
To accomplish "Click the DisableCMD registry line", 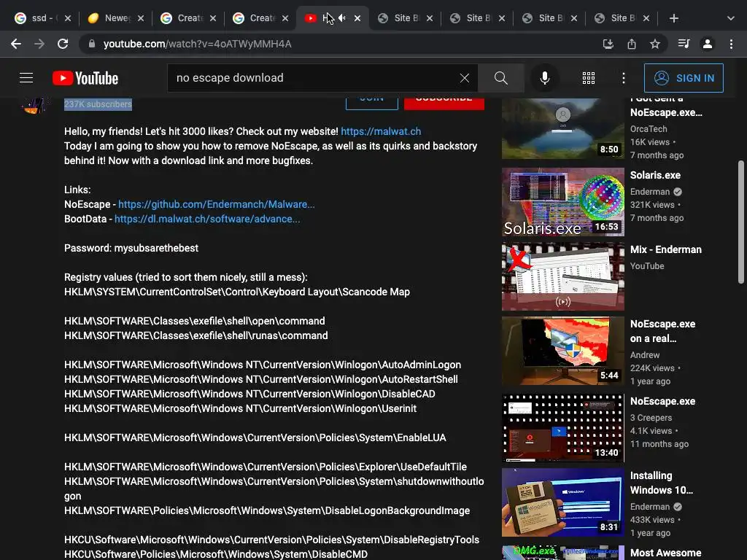I will point(216,554).
